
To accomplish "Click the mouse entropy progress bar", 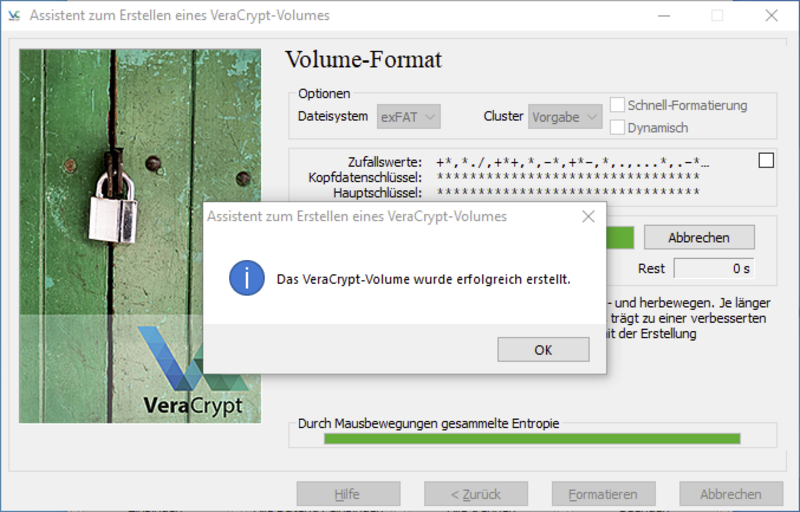I will pos(532,438).
